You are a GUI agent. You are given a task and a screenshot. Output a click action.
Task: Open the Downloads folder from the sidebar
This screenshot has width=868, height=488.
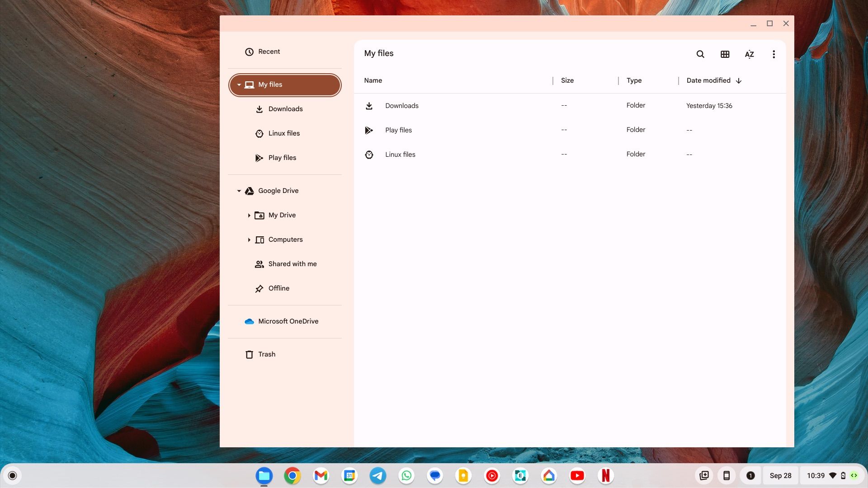click(285, 109)
